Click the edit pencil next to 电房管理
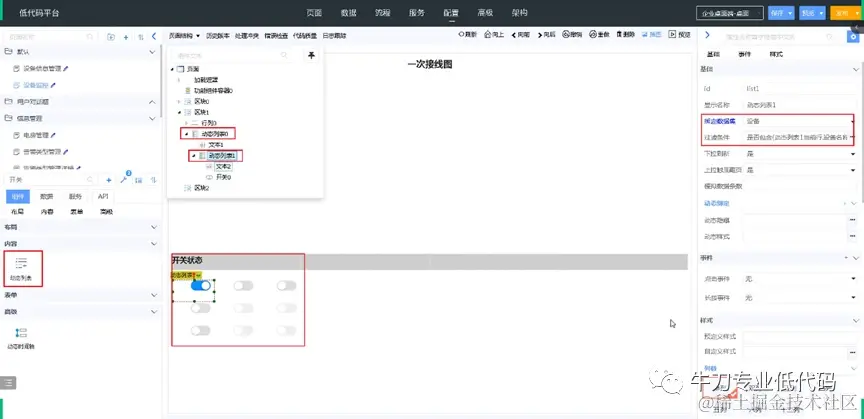The image size is (864, 419). 53,135
